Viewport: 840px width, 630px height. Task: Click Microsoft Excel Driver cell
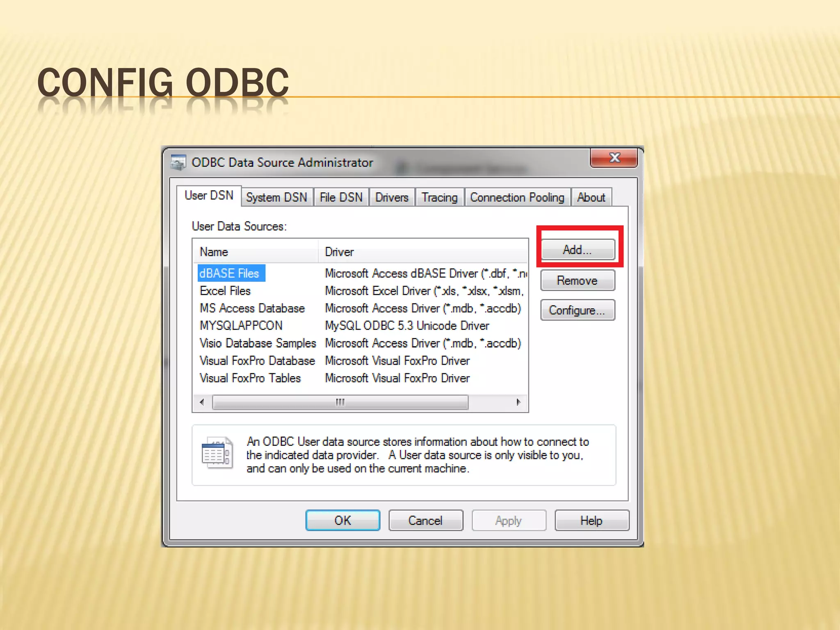point(424,291)
